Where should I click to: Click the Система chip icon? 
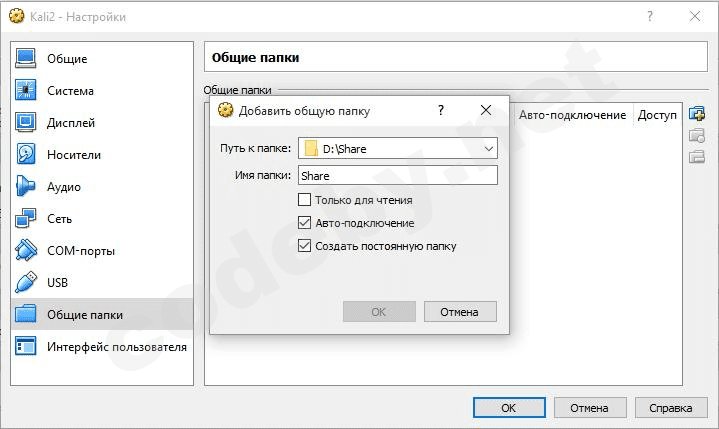[x=25, y=90]
